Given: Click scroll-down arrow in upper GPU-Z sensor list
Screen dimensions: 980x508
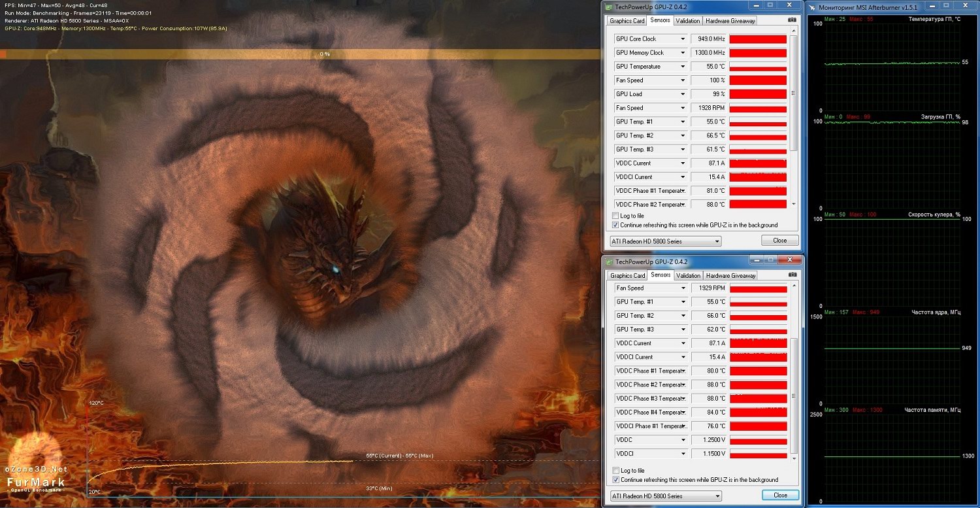Looking at the screenshot, I should (x=794, y=205).
